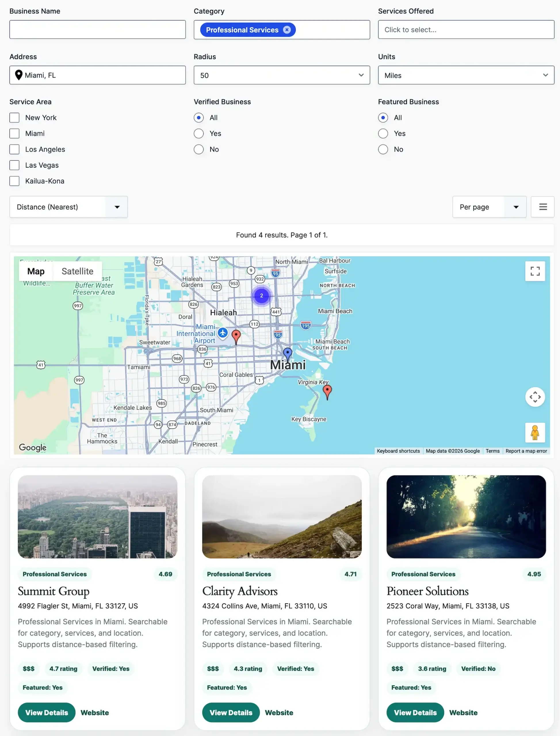Open the list view hamburger menu
Screen dimensions: 560x736
click(x=543, y=207)
